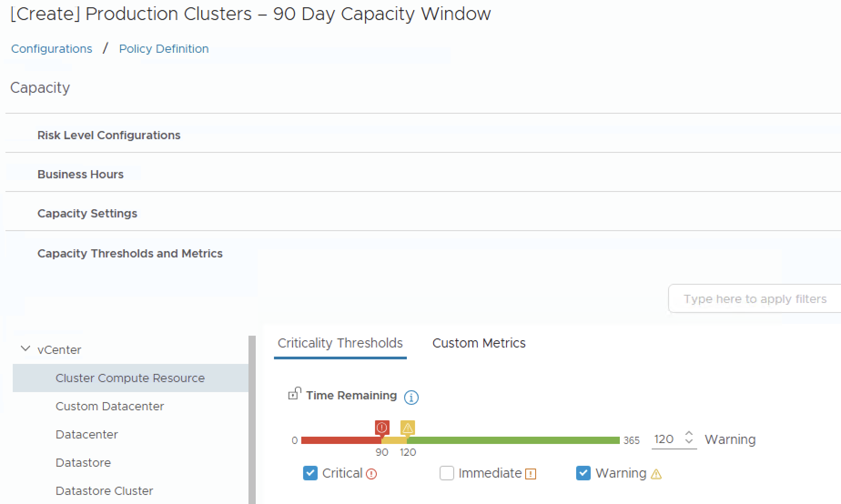Select the yellow warning marker at 120
Viewport: 841px width, 504px height.
tap(407, 428)
